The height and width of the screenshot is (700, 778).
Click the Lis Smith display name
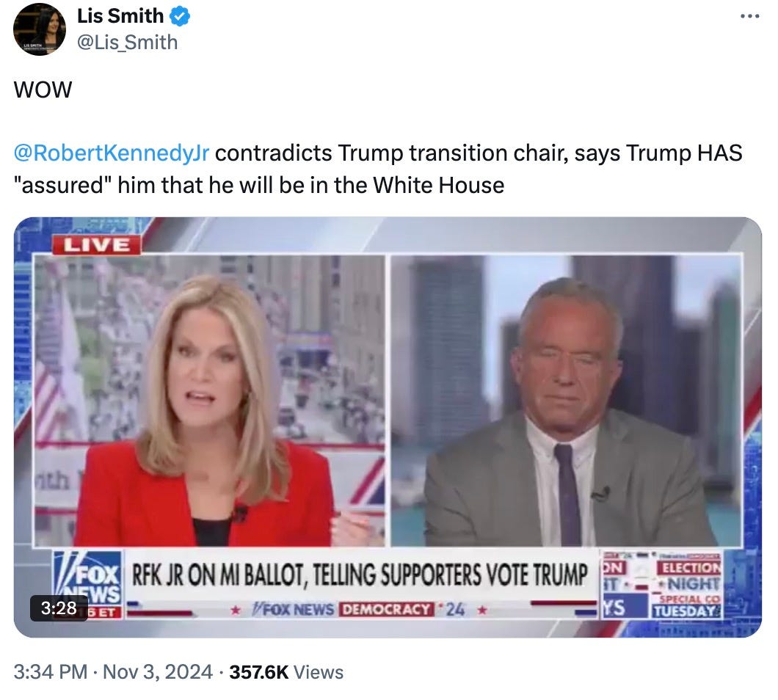pyautogui.click(x=120, y=16)
